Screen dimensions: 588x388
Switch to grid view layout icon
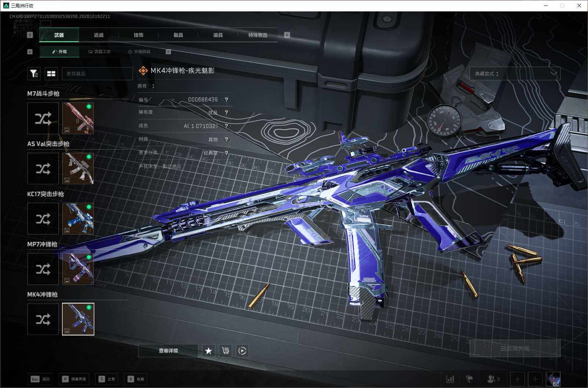point(51,74)
